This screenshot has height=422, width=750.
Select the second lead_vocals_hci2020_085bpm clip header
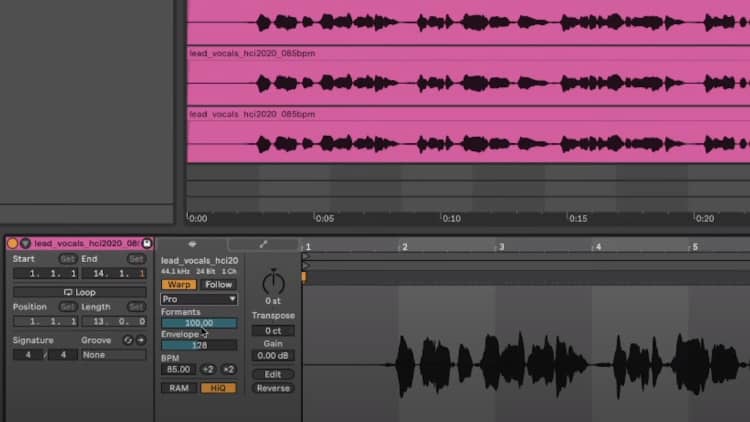click(x=468, y=53)
